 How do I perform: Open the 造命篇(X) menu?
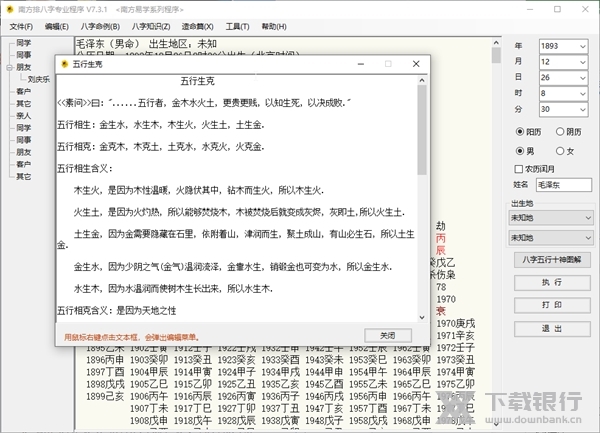(x=197, y=26)
